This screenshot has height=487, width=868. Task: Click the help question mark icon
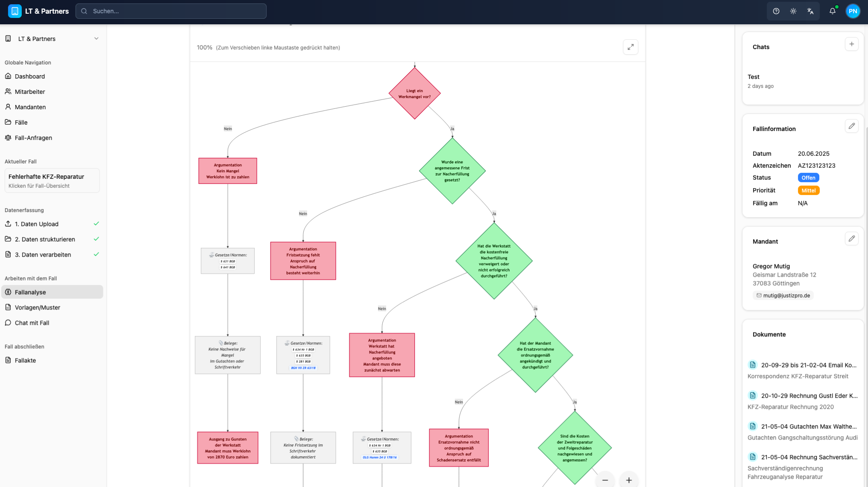click(776, 12)
